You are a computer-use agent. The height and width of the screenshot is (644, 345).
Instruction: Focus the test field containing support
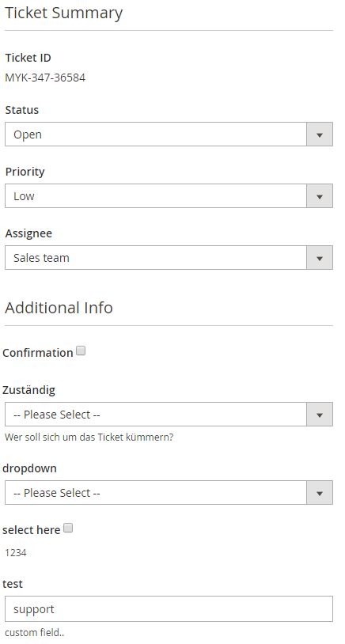(x=169, y=608)
